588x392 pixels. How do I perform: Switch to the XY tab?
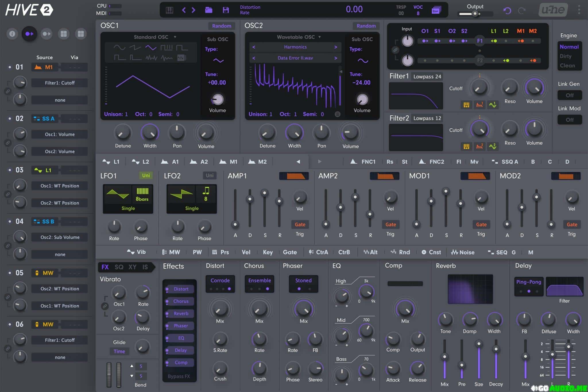(x=132, y=267)
